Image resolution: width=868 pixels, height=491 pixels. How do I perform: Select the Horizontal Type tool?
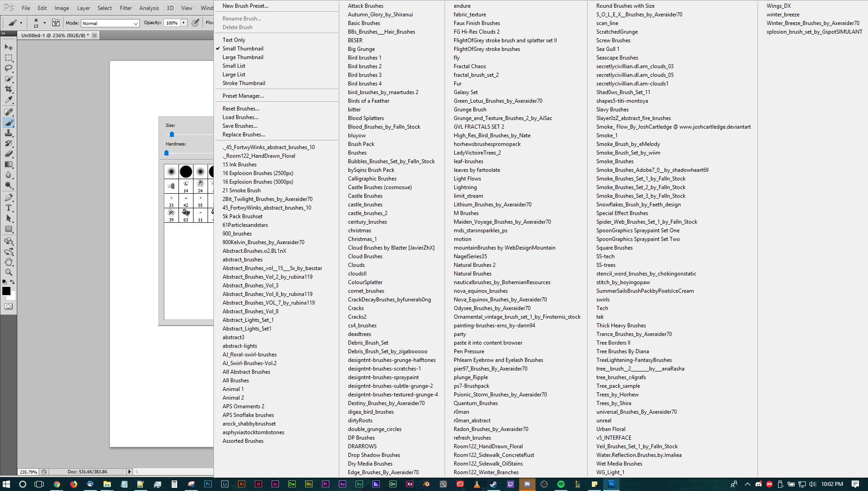9,208
